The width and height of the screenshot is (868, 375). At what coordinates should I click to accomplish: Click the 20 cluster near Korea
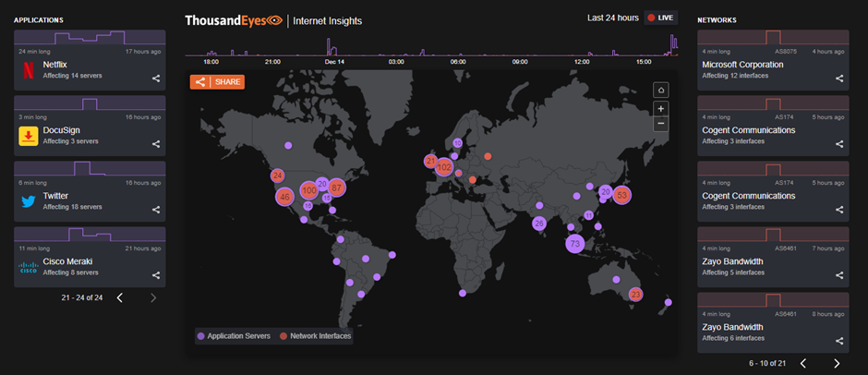[x=606, y=191]
